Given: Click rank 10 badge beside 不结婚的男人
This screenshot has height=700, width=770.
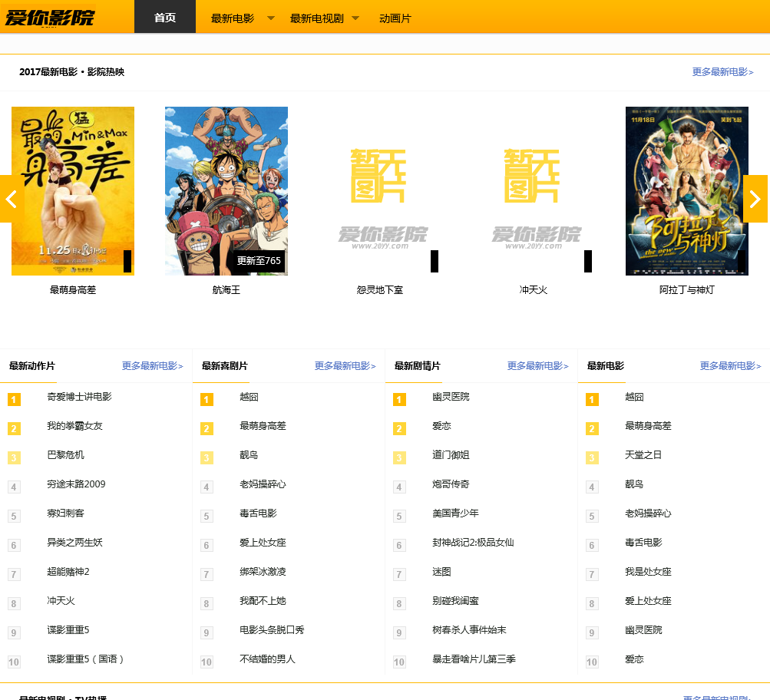Looking at the screenshot, I should (x=207, y=662).
